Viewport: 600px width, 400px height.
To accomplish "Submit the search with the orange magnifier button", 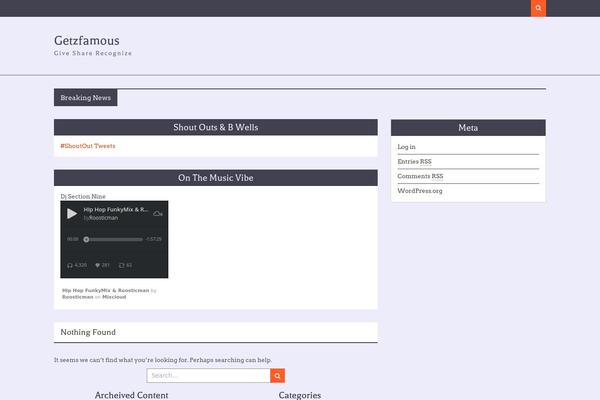I will point(277,376).
